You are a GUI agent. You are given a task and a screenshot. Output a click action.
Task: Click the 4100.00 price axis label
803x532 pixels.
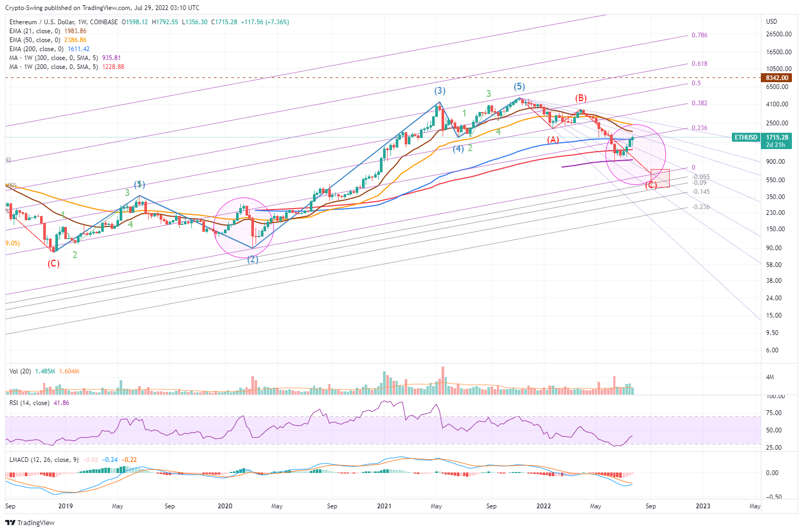pyautogui.click(x=777, y=104)
